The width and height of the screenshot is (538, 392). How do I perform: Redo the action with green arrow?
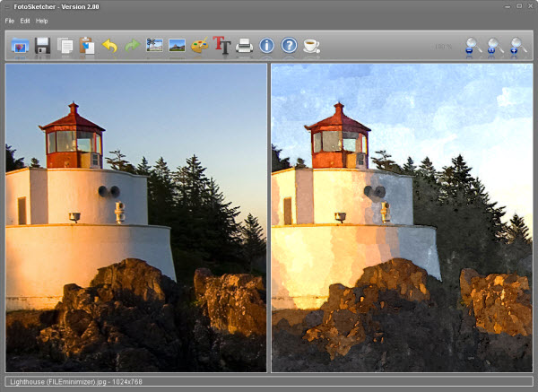(133, 45)
